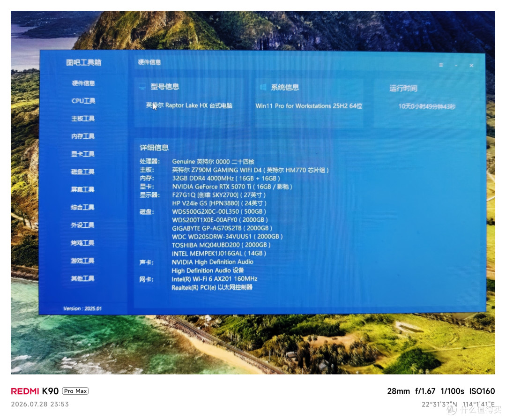The width and height of the screenshot is (506, 420).
Task: Click the Realtek(R) PCI(e) 以太网控制器 line
Action: (x=212, y=287)
